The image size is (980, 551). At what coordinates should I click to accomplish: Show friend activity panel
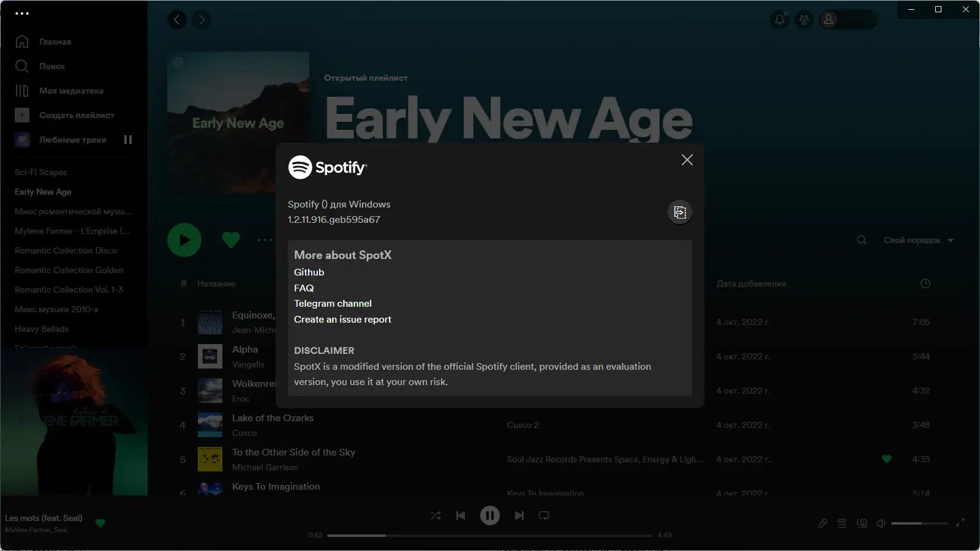click(804, 20)
